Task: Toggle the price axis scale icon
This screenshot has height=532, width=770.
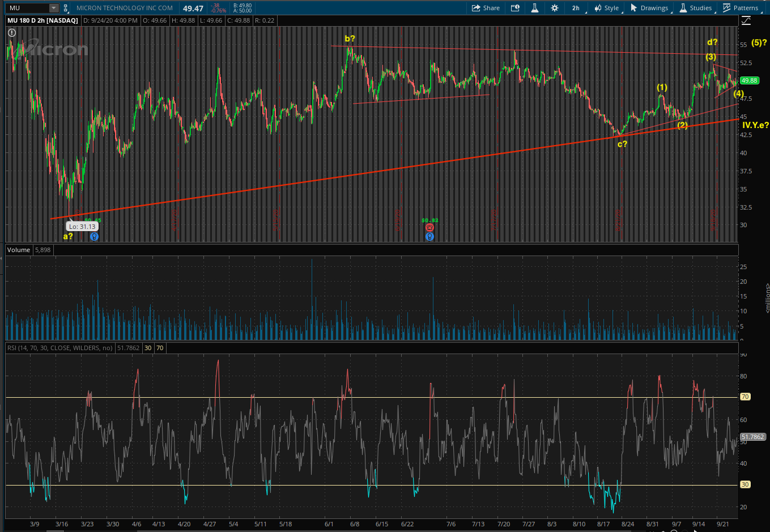Action: 746,21
